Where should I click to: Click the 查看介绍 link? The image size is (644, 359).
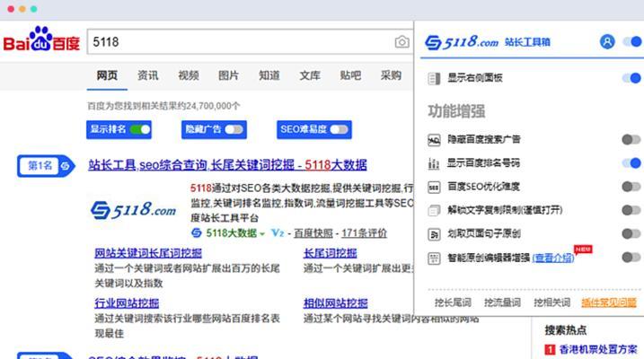pos(552,258)
